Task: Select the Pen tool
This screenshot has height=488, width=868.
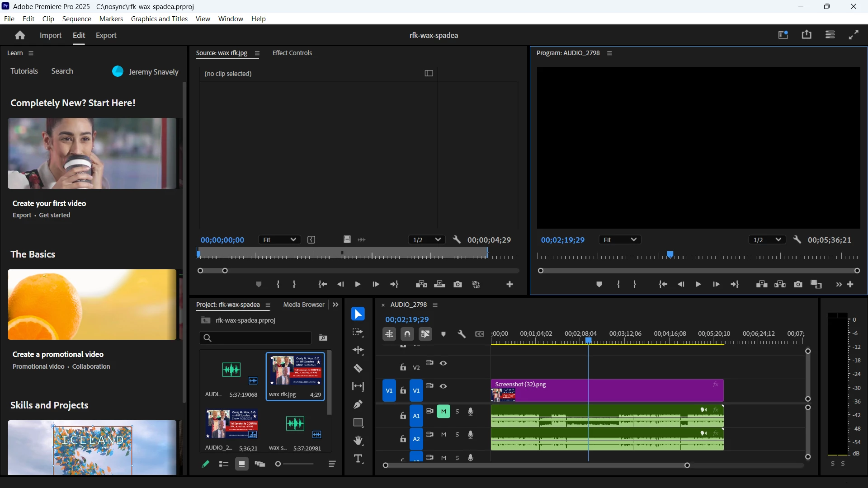Action: tap(358, 404)
